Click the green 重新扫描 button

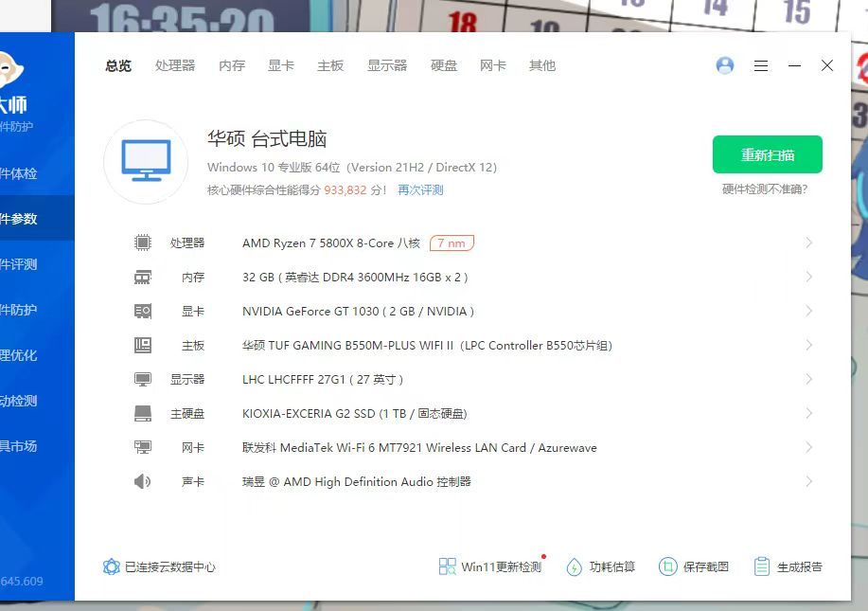pyautogui.click(x=768, y=154)
